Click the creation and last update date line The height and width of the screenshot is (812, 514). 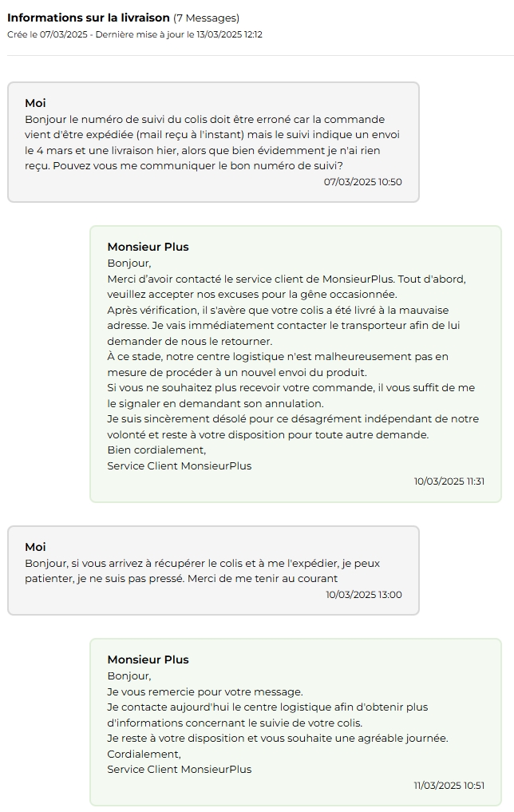[135, 34]
